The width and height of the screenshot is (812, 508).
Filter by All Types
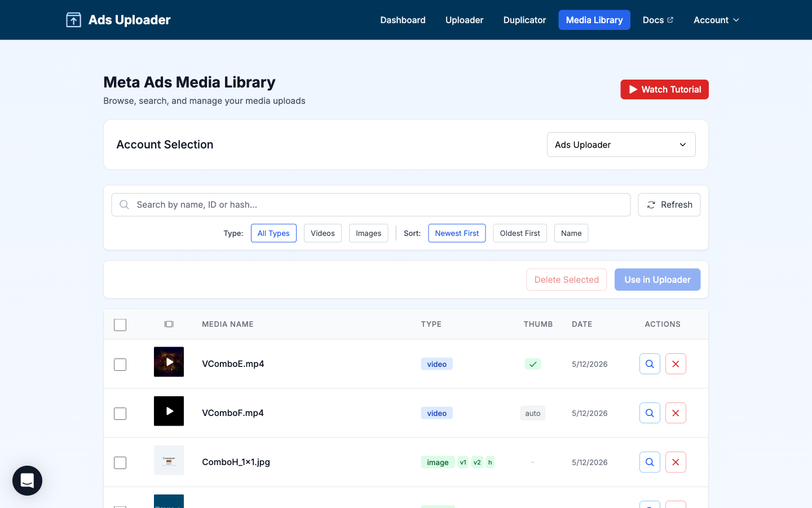click(x=273, y=233)
